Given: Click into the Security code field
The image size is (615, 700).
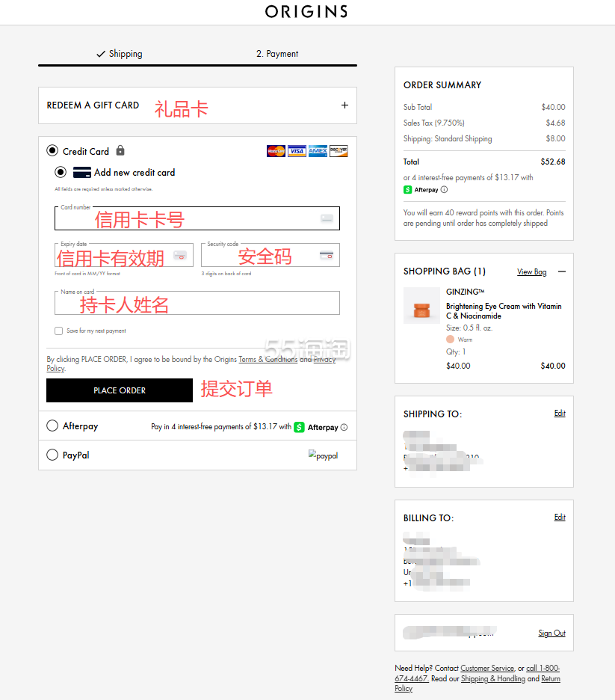Looking at the screenshot, I should click(271, 255).
